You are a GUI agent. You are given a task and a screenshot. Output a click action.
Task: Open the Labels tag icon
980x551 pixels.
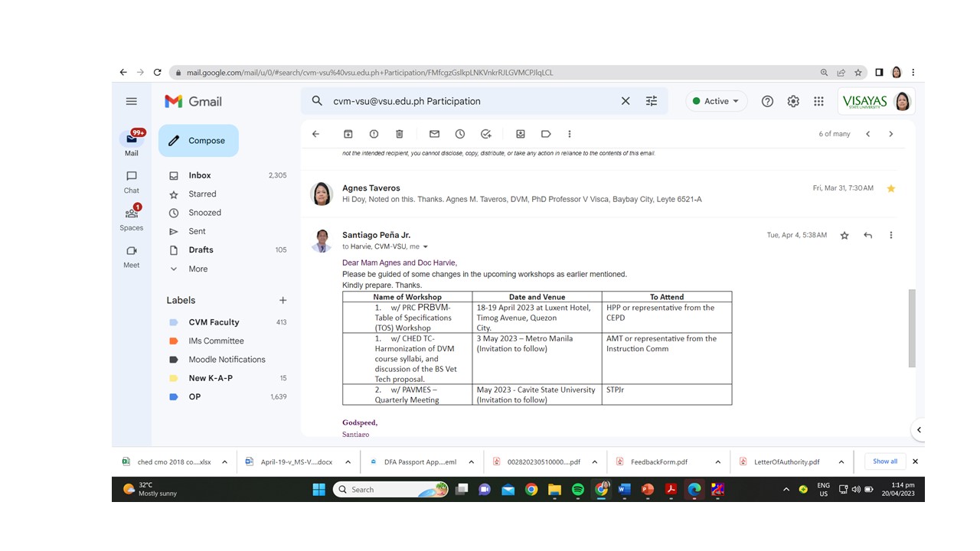click(546, 134)
